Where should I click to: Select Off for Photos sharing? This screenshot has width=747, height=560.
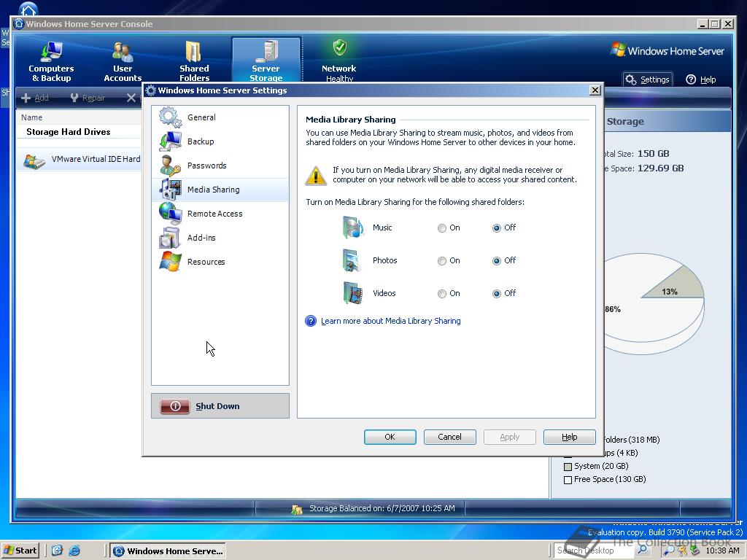click(496, 261)
